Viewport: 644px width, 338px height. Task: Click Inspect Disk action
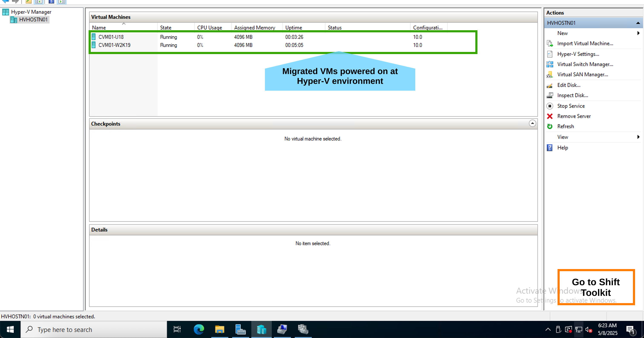(572, 95)
